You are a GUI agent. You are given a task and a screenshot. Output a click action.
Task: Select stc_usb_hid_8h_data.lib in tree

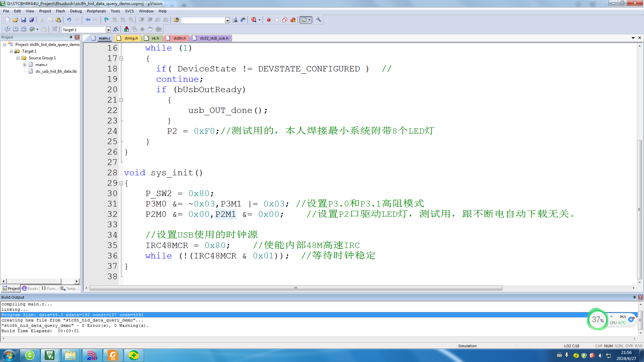56,71
